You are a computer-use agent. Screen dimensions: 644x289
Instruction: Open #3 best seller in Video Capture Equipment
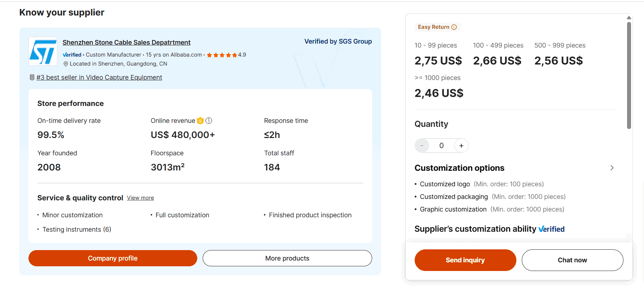pos(99,77)
